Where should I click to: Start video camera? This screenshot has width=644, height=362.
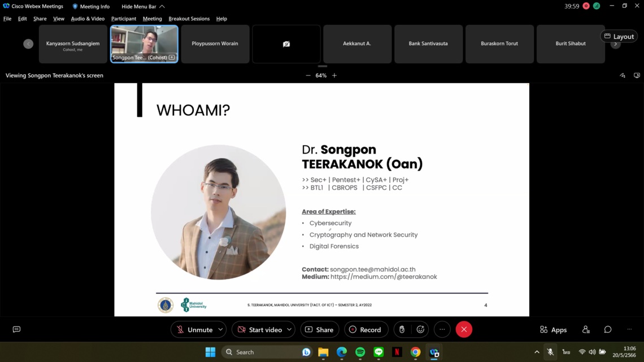click(x=260, y=329)
